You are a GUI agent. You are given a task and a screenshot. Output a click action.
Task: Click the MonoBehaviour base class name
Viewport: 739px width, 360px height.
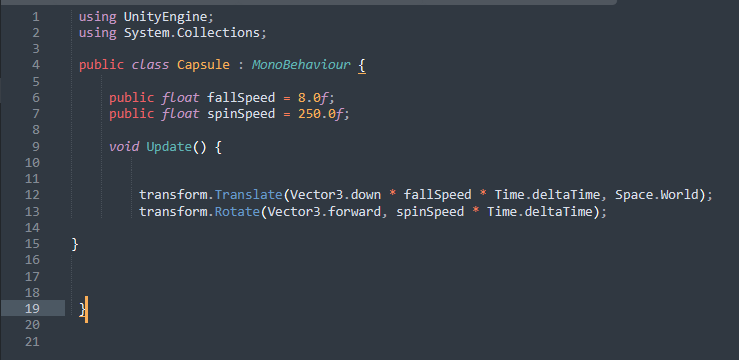[x=301, y=65]
